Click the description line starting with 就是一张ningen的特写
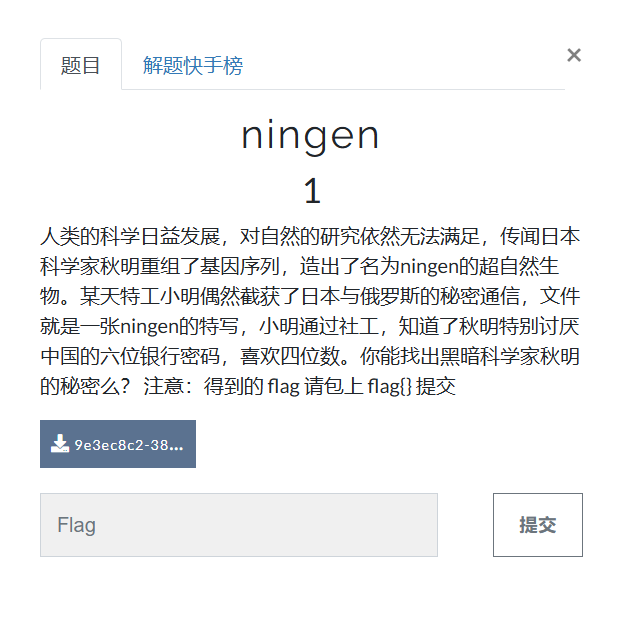Viewport: 619px width, 617px height. 310,326
